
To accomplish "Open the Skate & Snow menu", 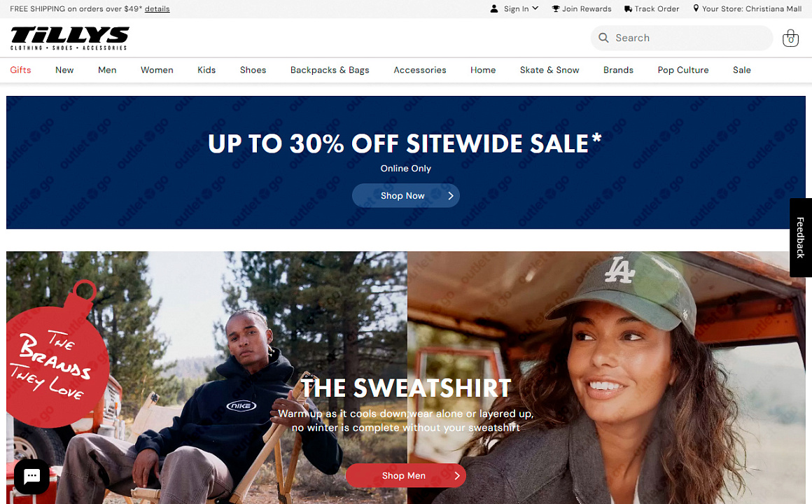I will 549,70.
